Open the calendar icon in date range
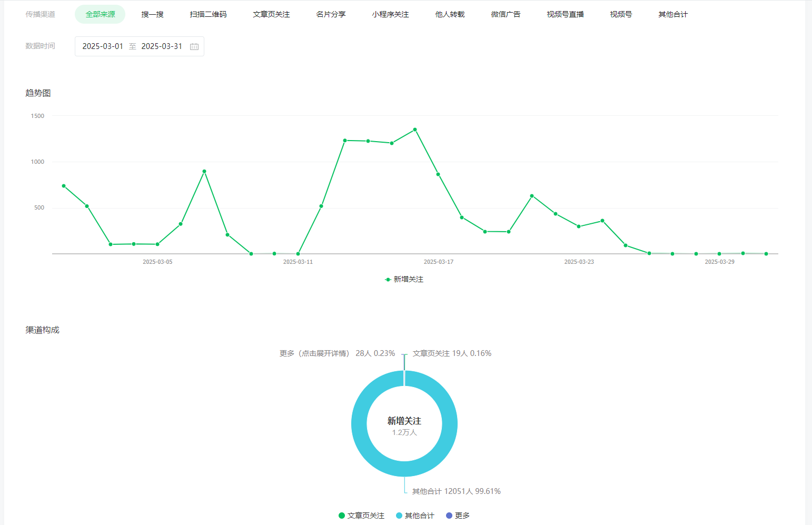The height and width of the screenshot is (525, 812). coord(194,46)
